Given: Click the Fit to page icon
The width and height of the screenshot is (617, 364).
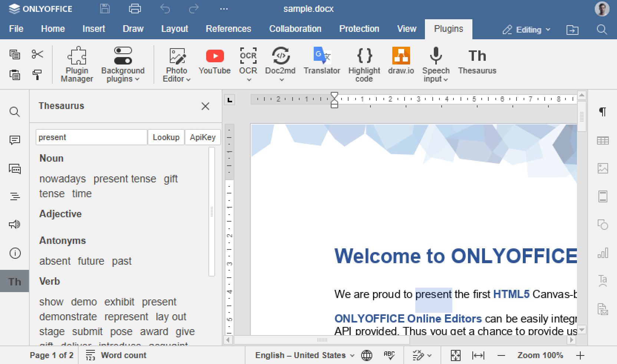Looking at the screenshot, I should pyautogui.click(x=455, y=355).
